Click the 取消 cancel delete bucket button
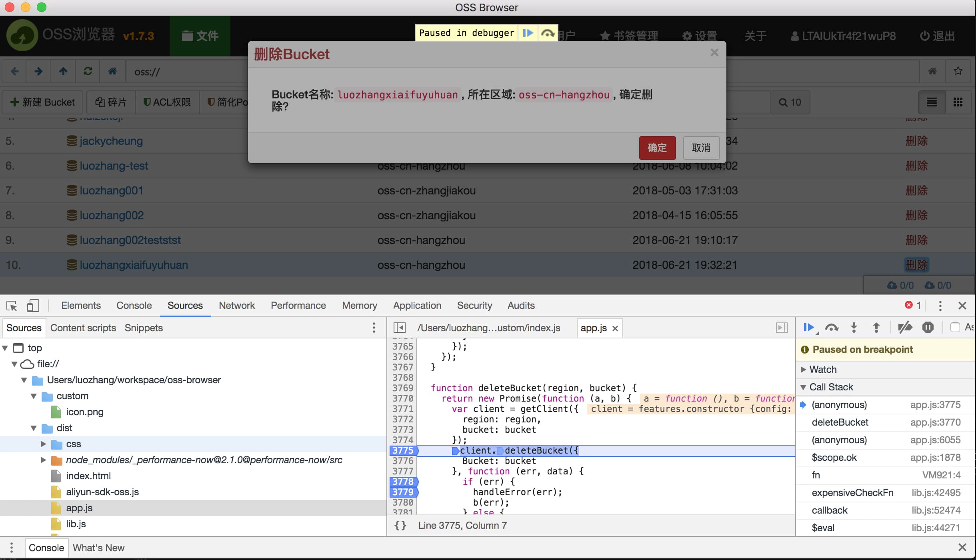This screenshot has height=560, width=976. click(701, 147)
